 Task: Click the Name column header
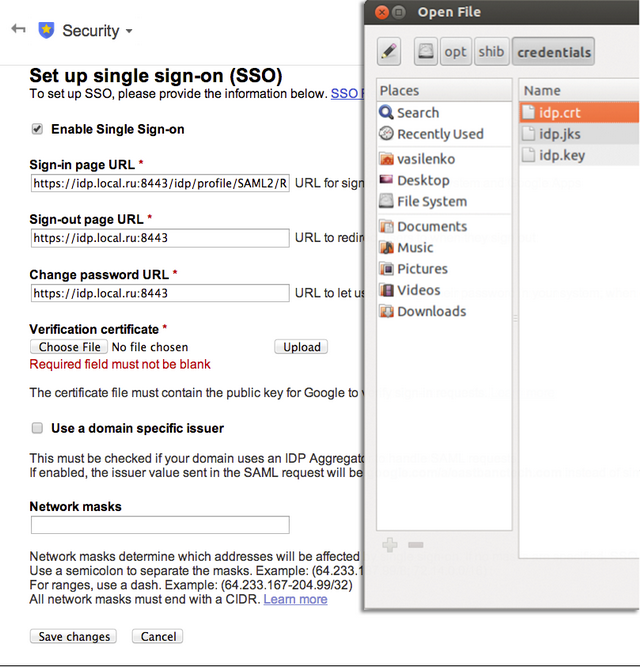tap(579, 90)
